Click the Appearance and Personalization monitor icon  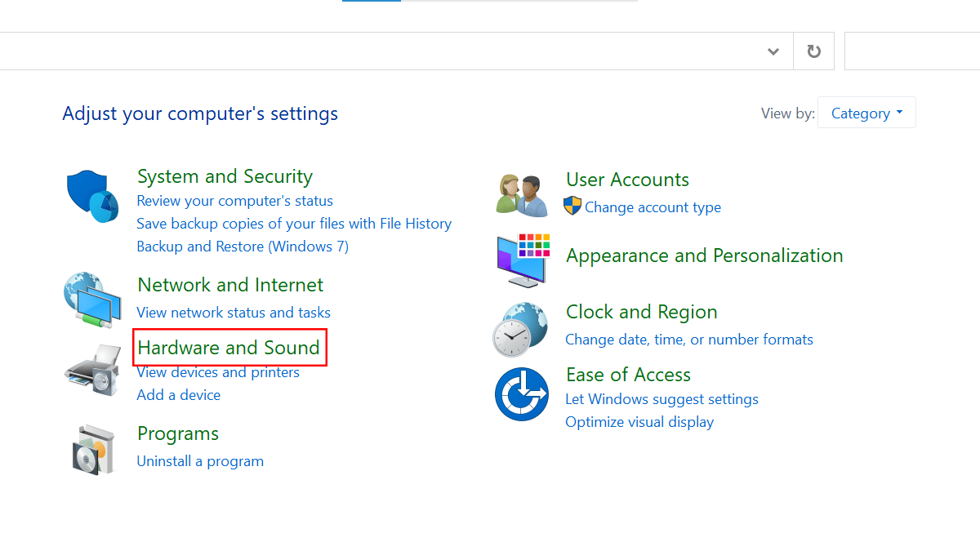tap(523, 259)
